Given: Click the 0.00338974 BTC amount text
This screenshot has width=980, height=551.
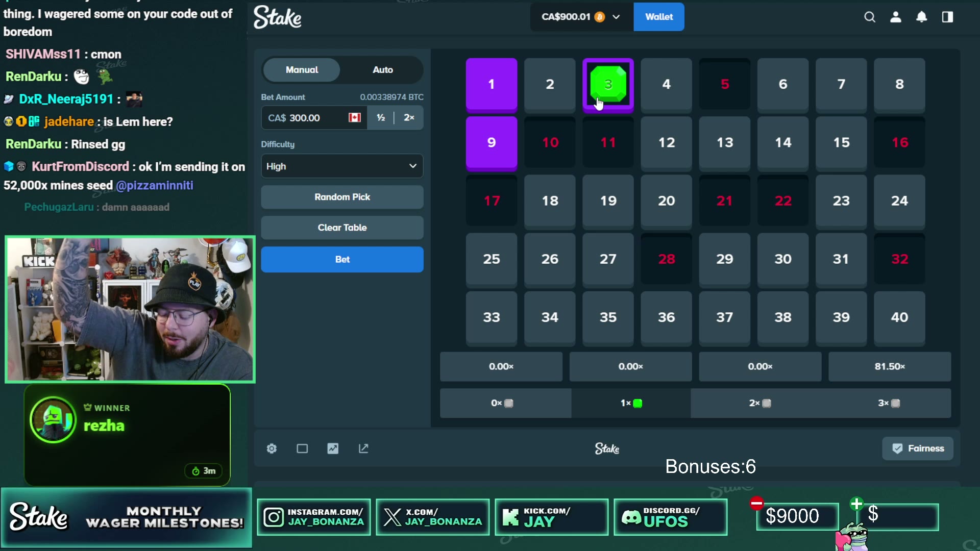Looking at the screenshot, I should click(x=391, y=97).
